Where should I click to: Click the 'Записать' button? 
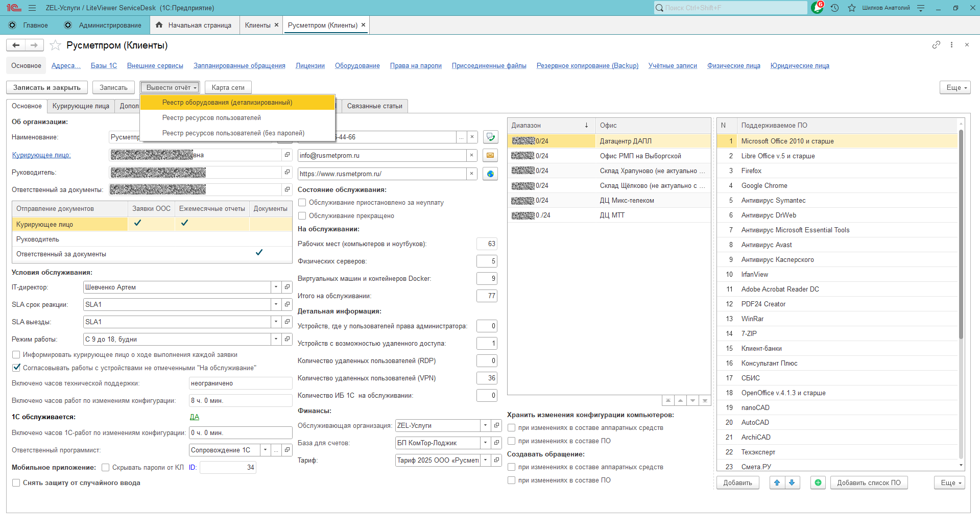113,87
